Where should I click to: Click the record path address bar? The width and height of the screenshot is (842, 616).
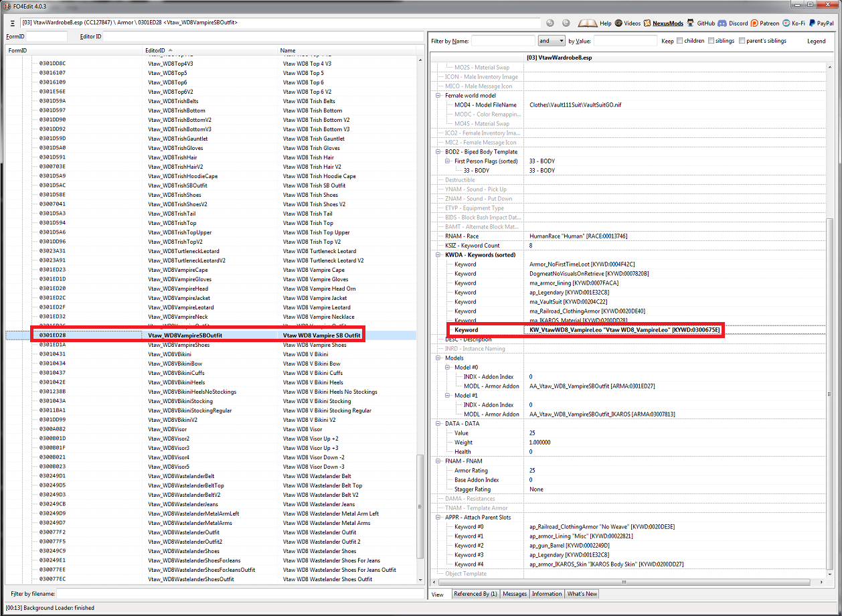[x=280, y=23]
